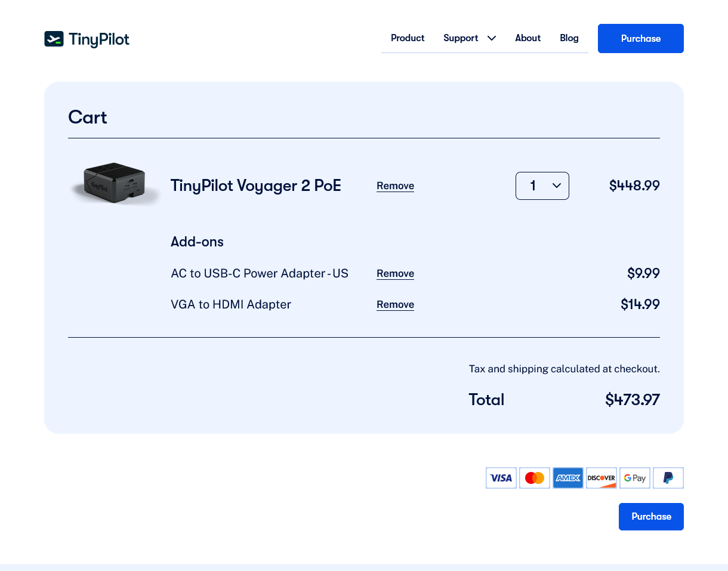Click the Add-ons heading
728x571 pixels.
[197, 242]
